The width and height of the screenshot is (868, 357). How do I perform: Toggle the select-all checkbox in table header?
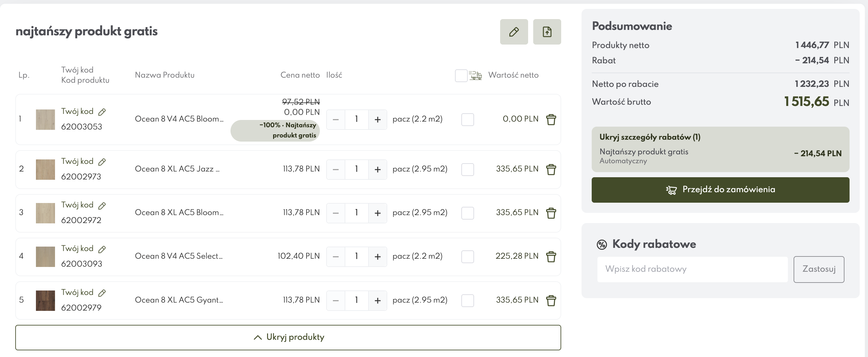pyautogui.click(x=461, y=75)
